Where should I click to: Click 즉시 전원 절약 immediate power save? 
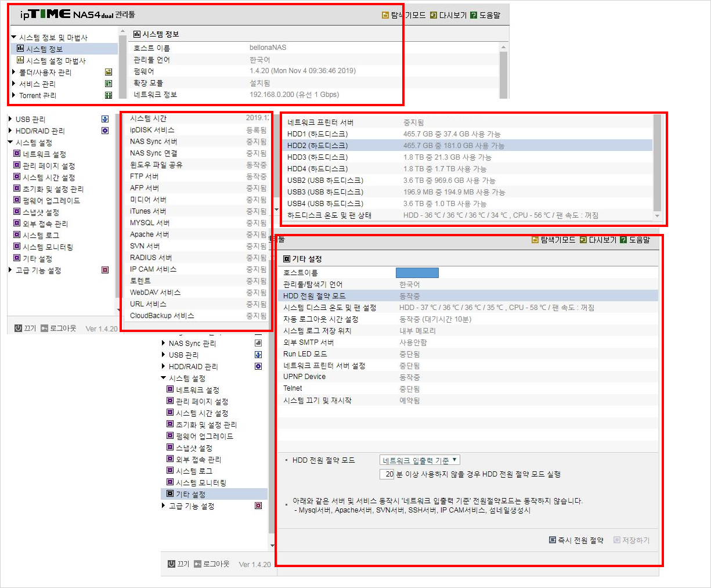click(x=576, y=540)
